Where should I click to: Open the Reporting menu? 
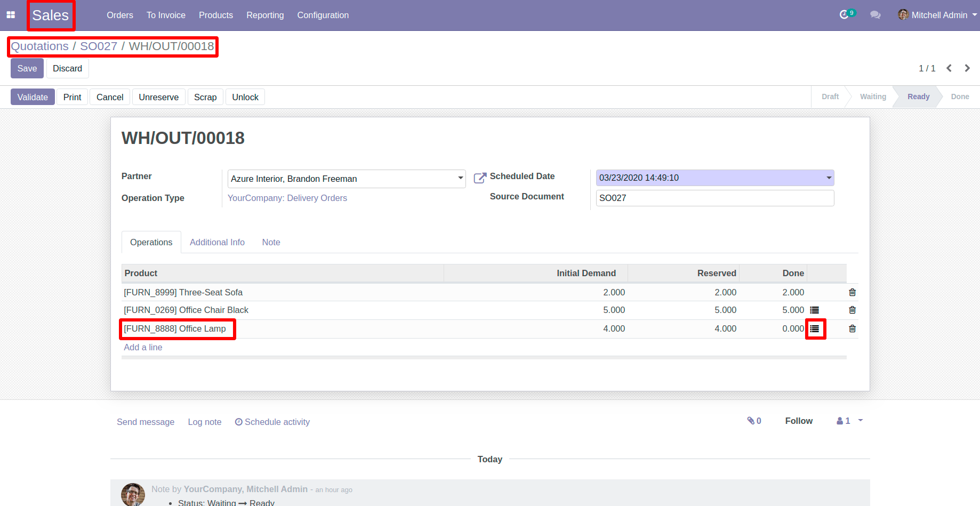coord(265,15)
